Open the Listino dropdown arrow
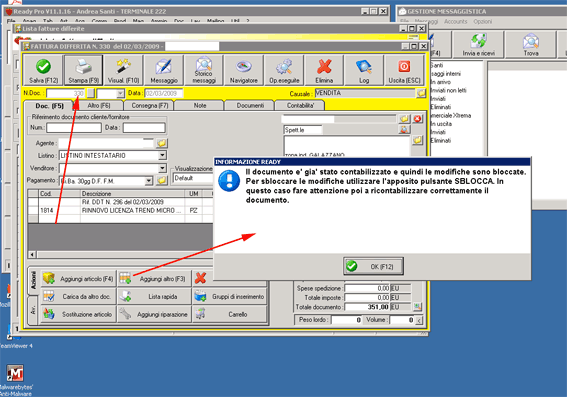The image size is (567, 397). [x=162, y=155]
